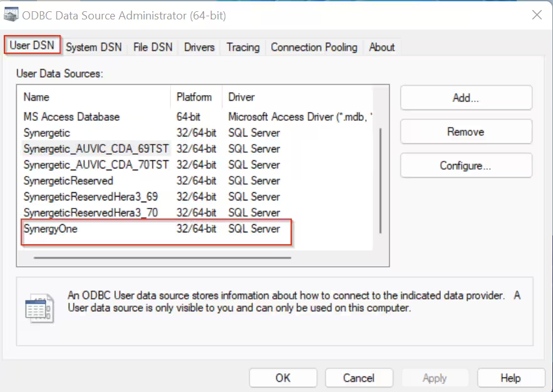
Task: Select the MS Access Database entry
Action: (x=197, y=116)
